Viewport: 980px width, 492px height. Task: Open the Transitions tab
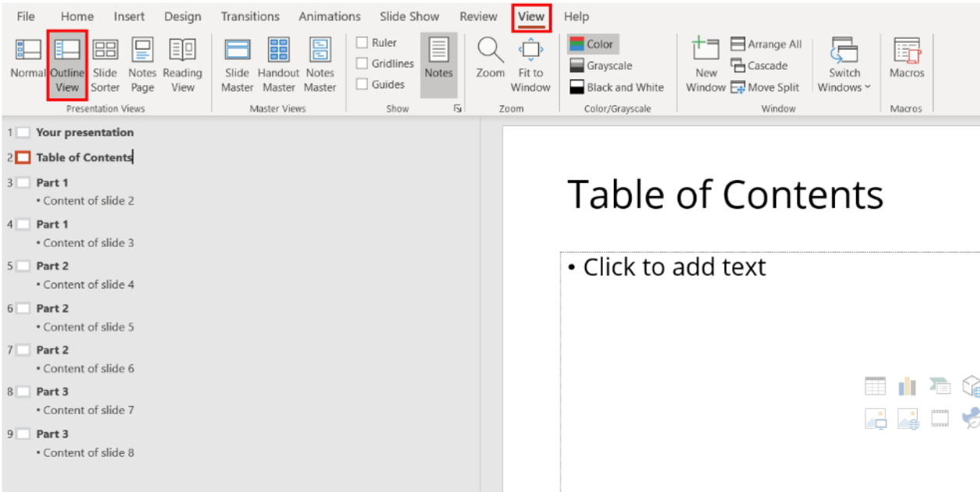tap(250, 16)
